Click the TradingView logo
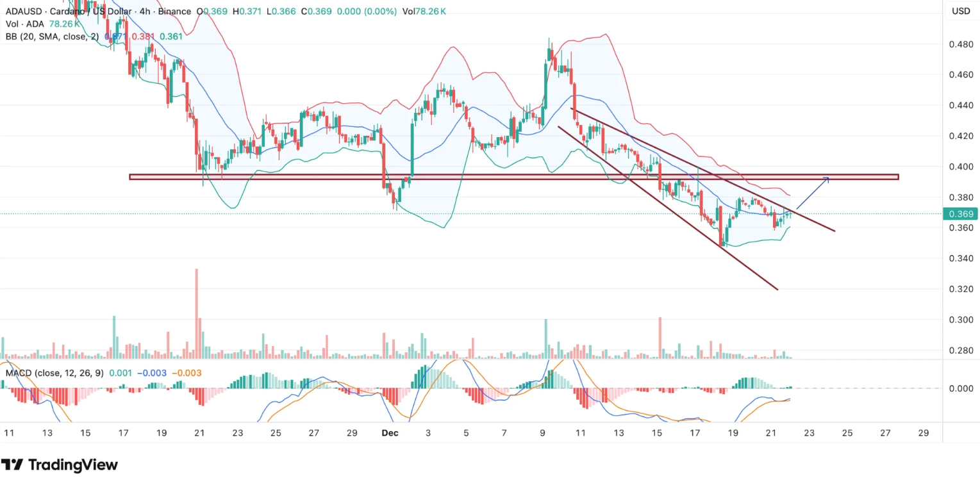Viewport: 980px width, 478px height. [59, 465]
